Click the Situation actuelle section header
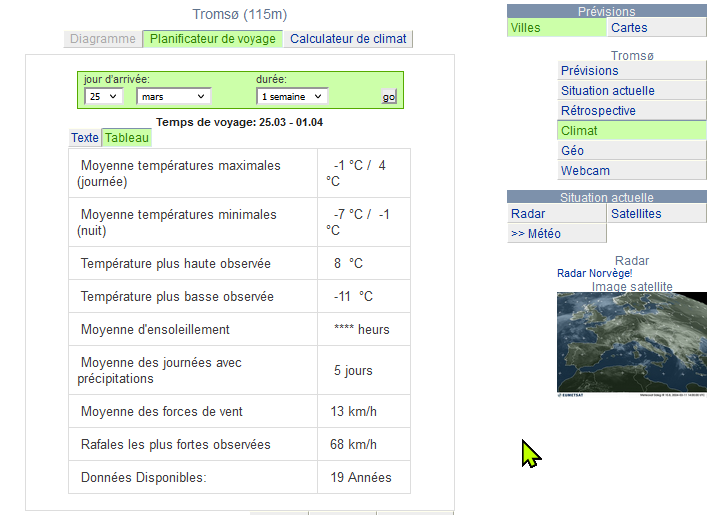Image resolution: width=711 pixels, height=515 pixels. pyautogui.click(x=607, y=197)
